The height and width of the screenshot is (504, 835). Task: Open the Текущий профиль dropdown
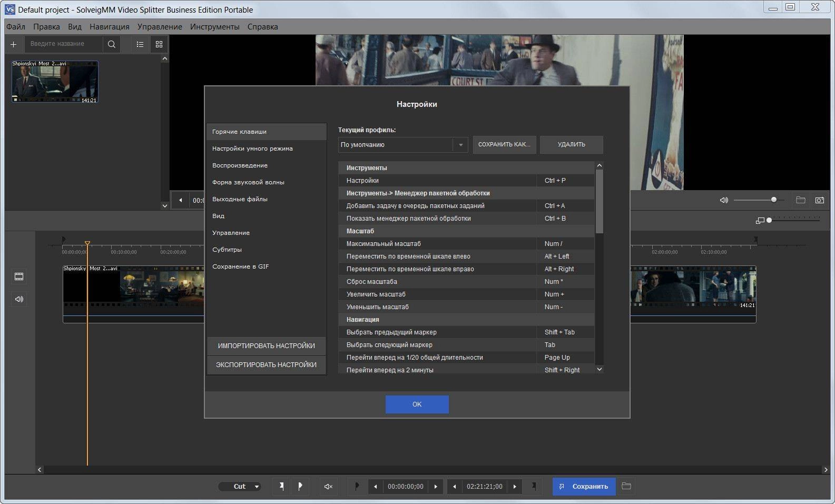(x=403, y=145)
